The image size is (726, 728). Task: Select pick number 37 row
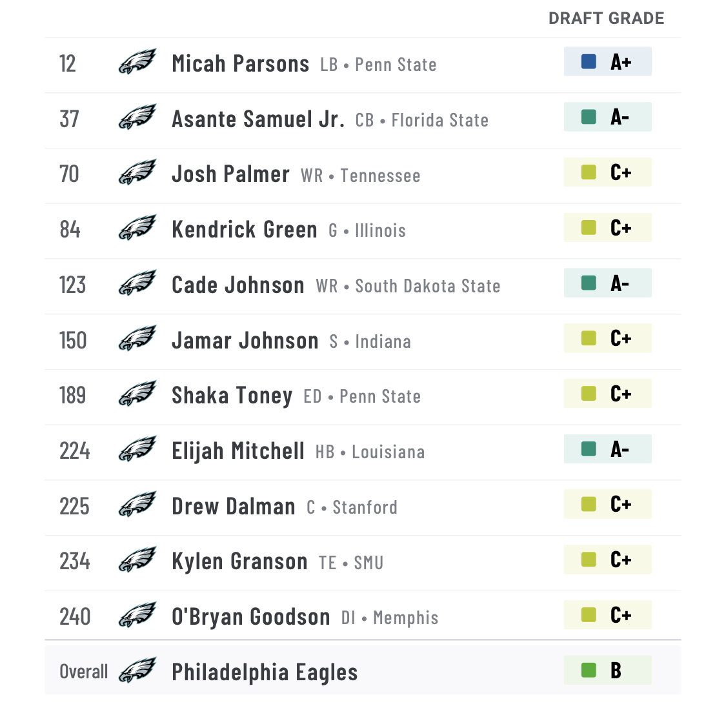click(x=363, y=120)
